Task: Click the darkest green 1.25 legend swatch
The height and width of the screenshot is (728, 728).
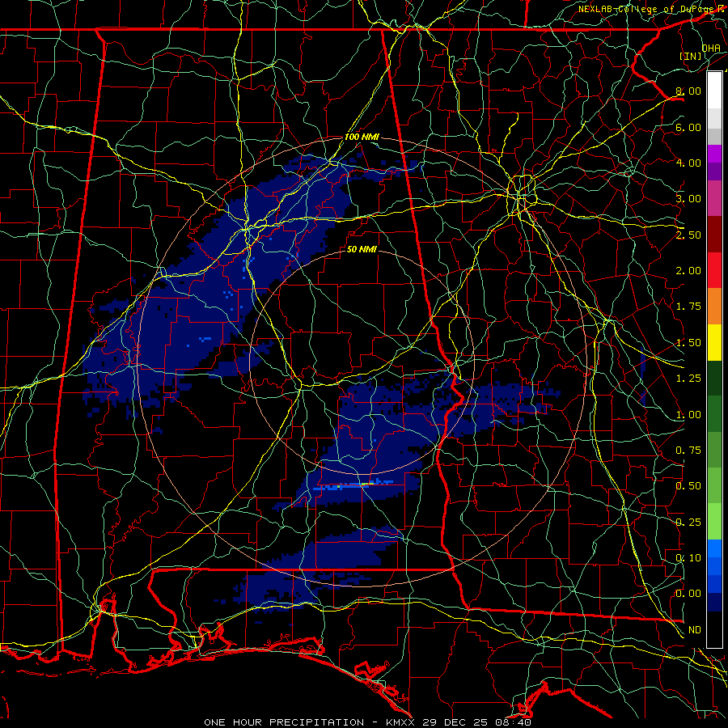Action: [714, 379]
